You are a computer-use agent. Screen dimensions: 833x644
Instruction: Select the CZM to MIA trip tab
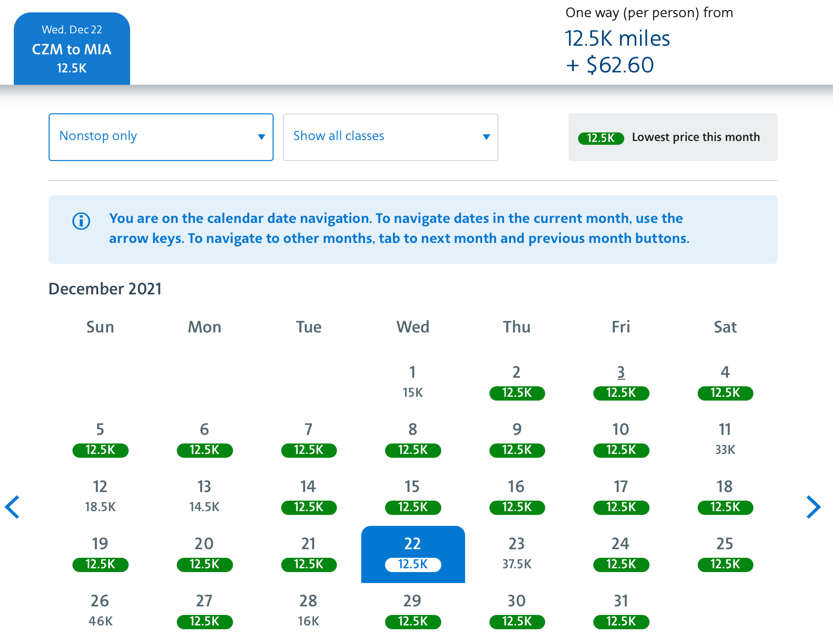click(x=72, y=49)
